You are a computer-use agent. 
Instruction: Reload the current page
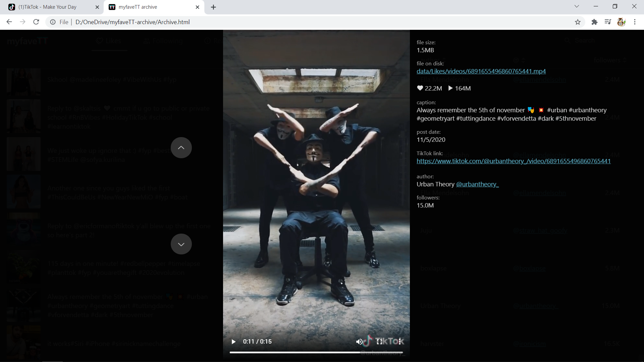pyautogui.click(x=36, y=22)
